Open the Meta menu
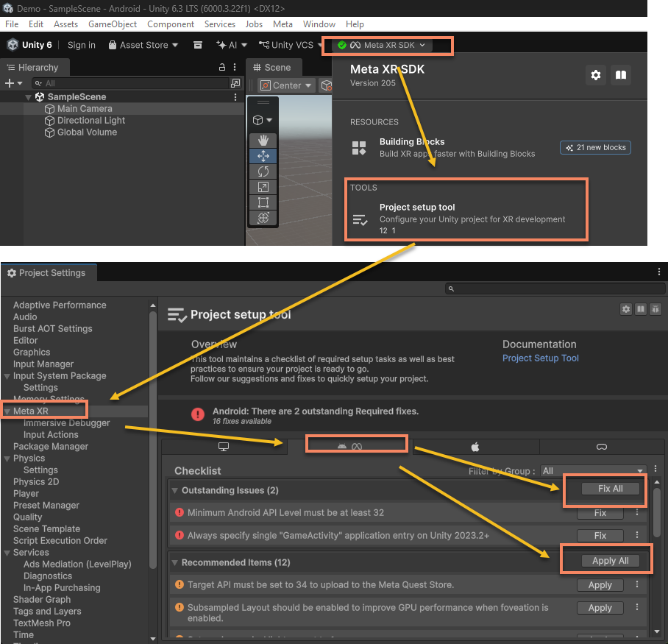Viewport: 668px width, 644px height. [x=283, y=24]
